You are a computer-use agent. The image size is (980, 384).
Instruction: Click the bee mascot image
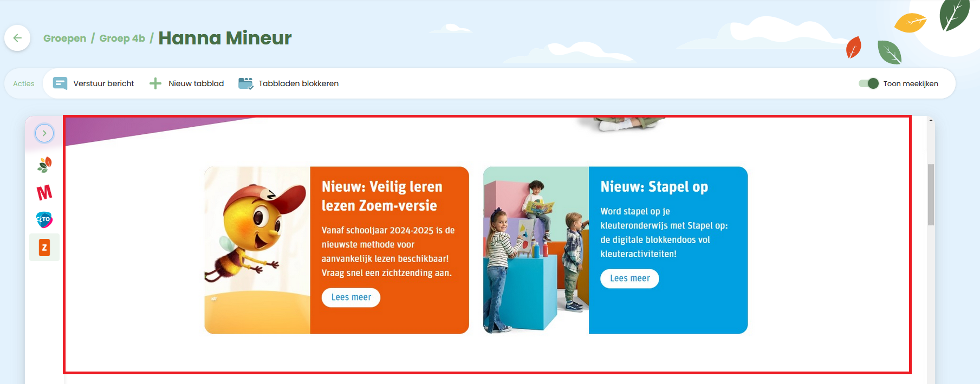(257, 250)
